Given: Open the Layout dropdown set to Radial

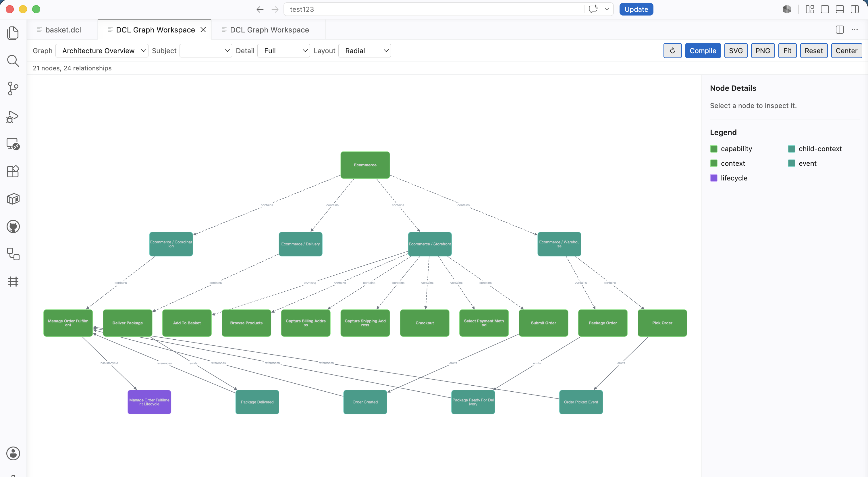Looking at the screenshot, I should 364,51.
